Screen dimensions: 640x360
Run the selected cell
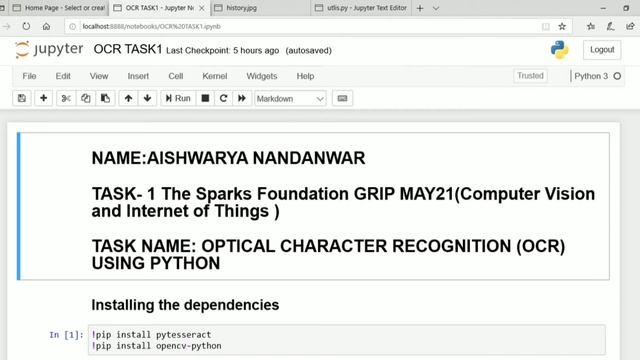coord(178,98)
